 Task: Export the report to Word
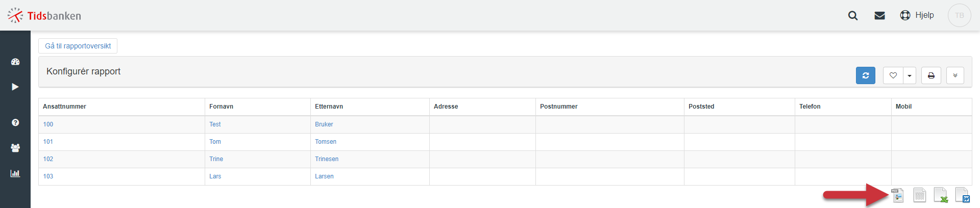(962, 195)
